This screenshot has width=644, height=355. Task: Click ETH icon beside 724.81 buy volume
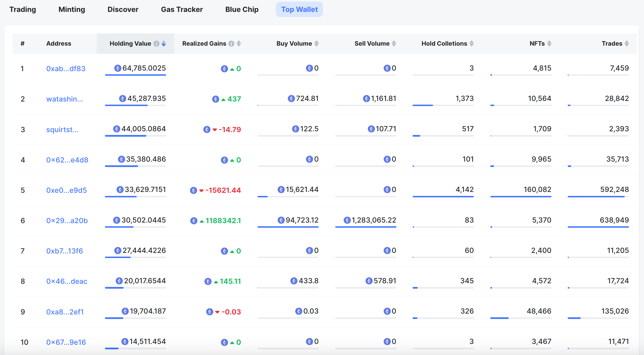pyautogui.click(x=291, y=98)
